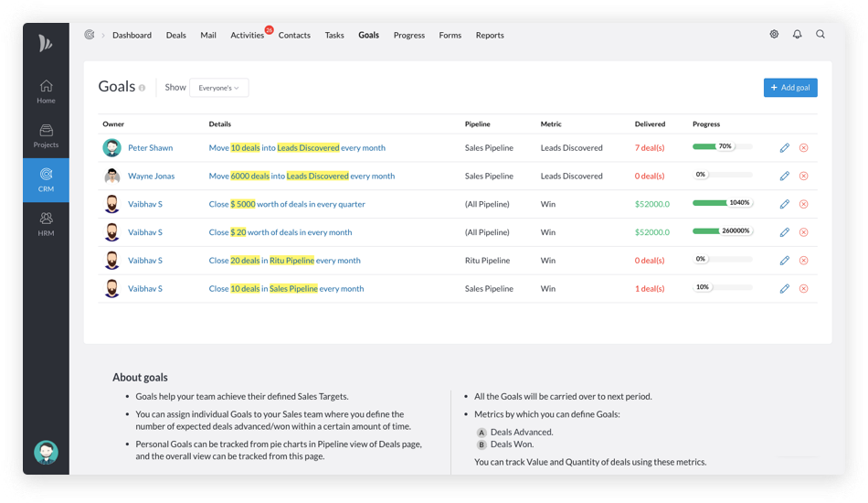Open 'Close 10 deals in Sales Pipeline' goal
The image size is (868, 503).
click(286, 289)
